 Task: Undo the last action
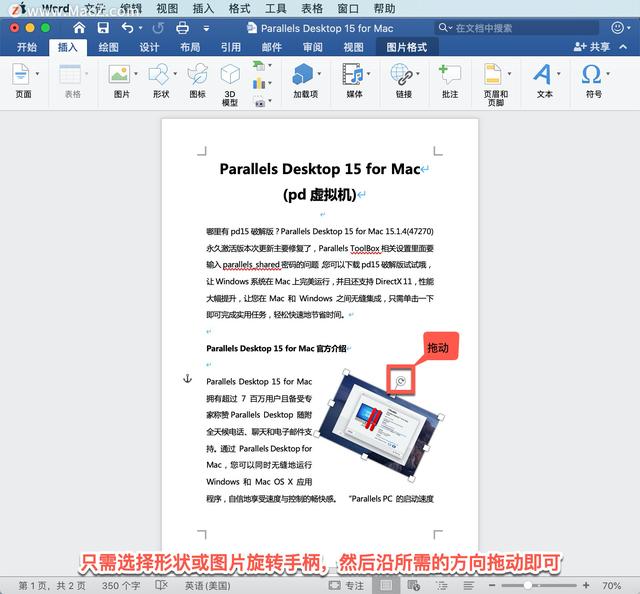point(127,28)
